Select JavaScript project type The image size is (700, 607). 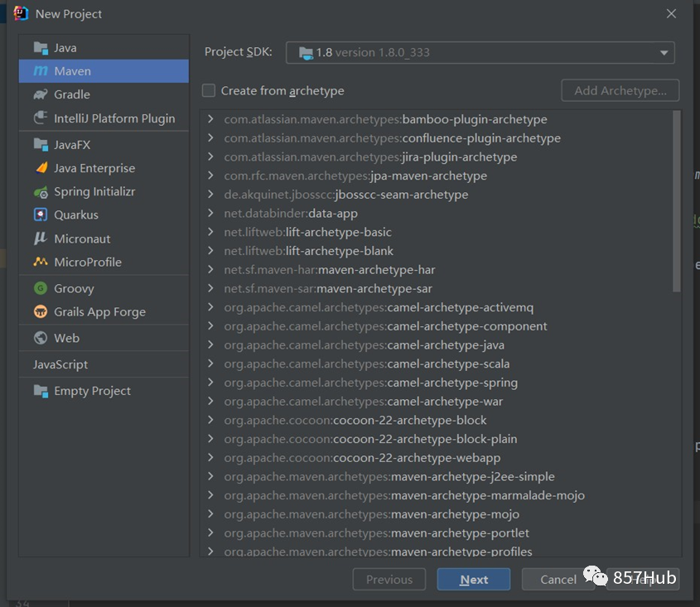[x=60, y=364]
